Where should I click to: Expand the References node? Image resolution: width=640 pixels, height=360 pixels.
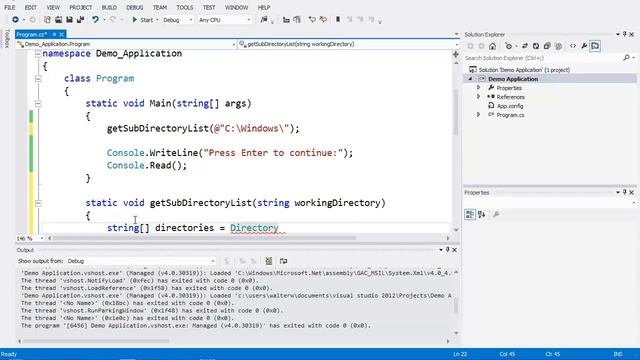click(478, 97)
